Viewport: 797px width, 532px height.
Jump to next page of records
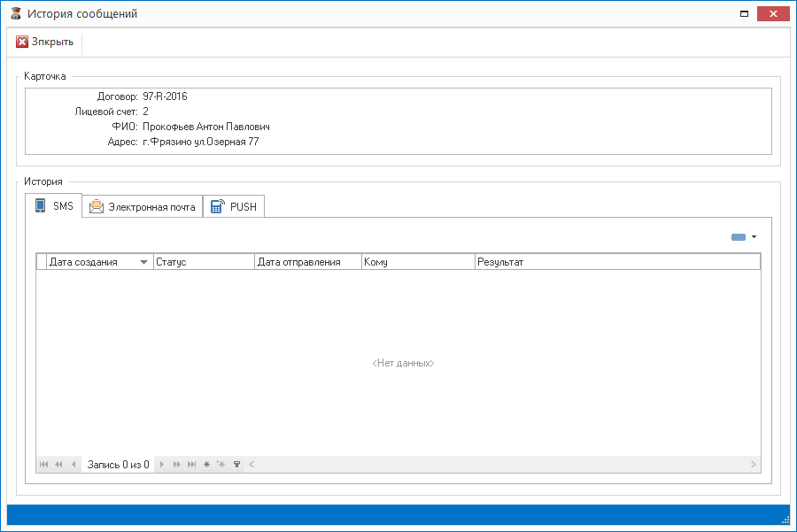click(x=176, y=465)
